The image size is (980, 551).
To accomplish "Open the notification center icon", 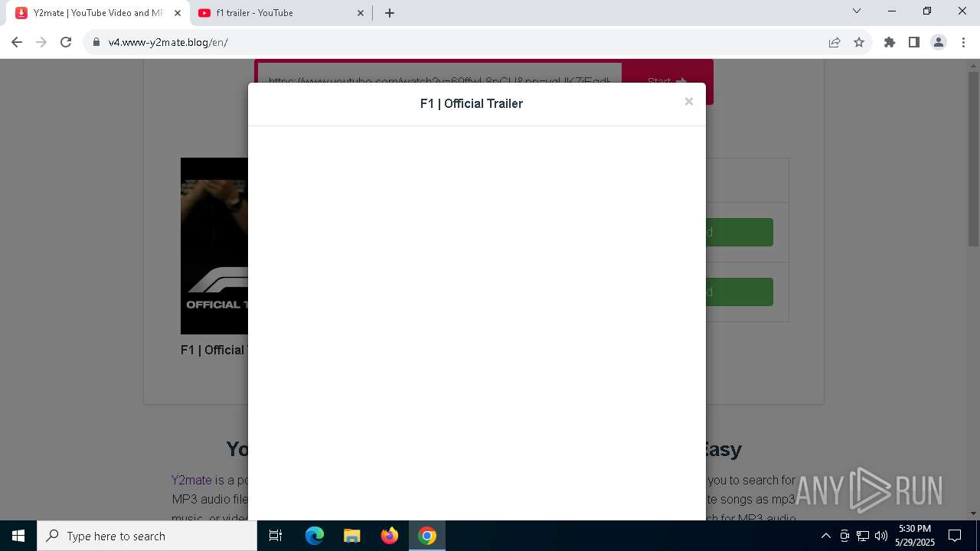I will tap(955, 536).
